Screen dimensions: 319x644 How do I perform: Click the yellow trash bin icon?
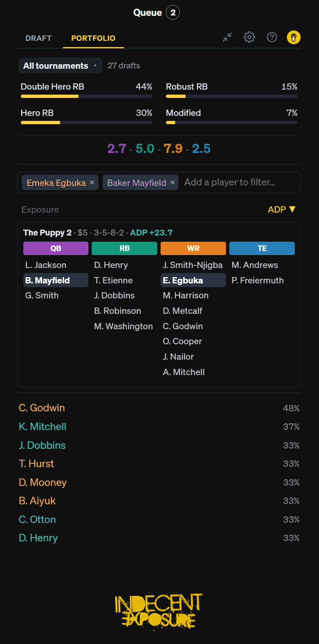[294, 37]
